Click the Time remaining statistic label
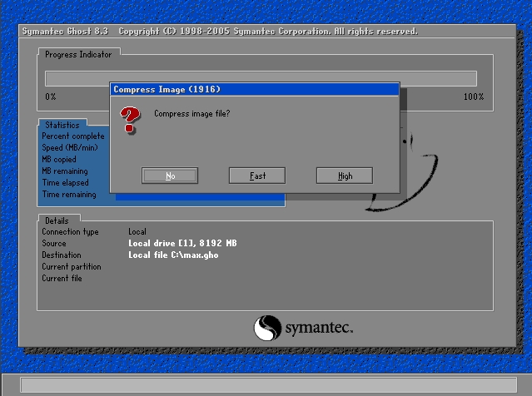Screen dimensions: 532x396 click(68, 195)
